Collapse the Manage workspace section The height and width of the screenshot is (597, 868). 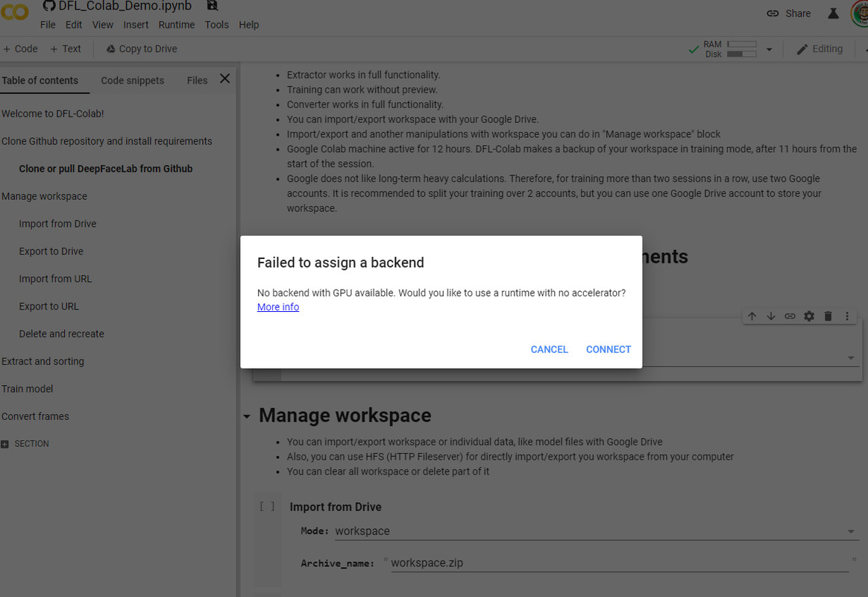pyautogui.click(x=247, y=416)
